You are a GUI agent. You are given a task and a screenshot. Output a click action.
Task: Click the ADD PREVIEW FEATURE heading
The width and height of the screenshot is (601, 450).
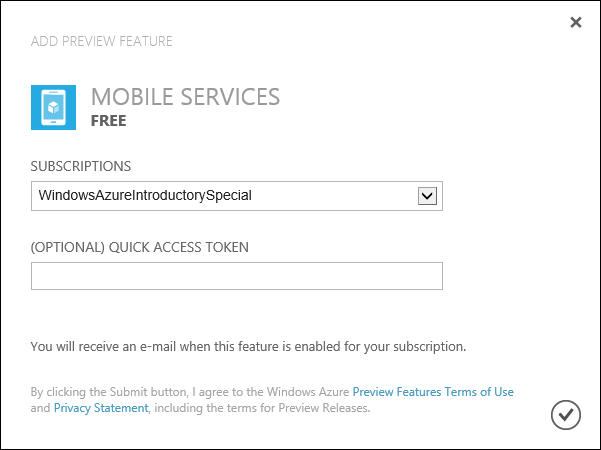pyautogui.click(x=102, y=42)
